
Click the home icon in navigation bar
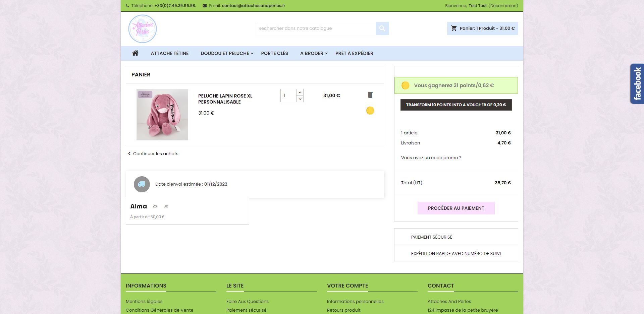click(135, 53)
